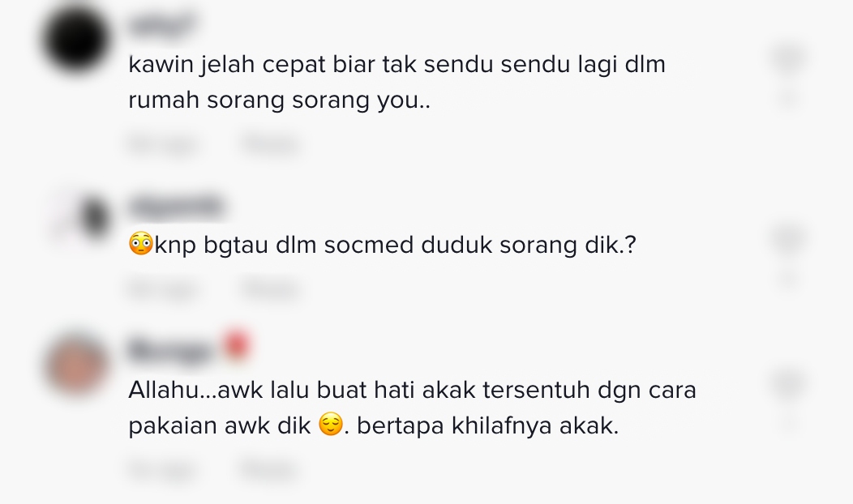
Task: Like the comment starting with 'kawin jelah cepat'
Action: click(790, 58)
